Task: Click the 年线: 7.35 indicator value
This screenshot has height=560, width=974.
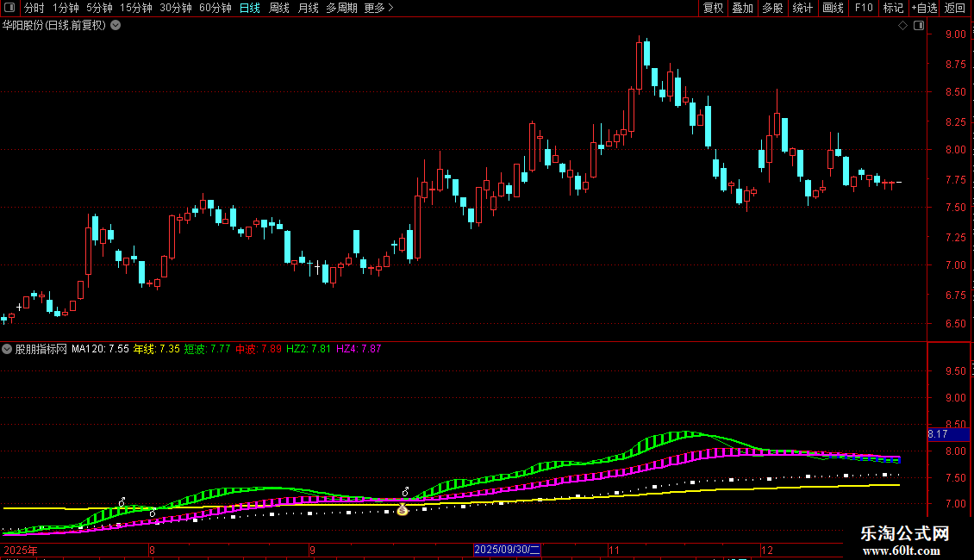Action: coord(157,349)
